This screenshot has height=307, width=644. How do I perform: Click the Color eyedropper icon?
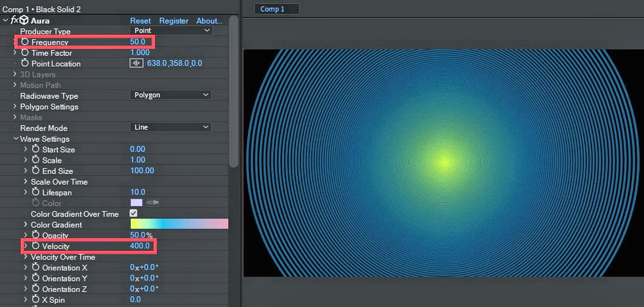click(153, 202)
